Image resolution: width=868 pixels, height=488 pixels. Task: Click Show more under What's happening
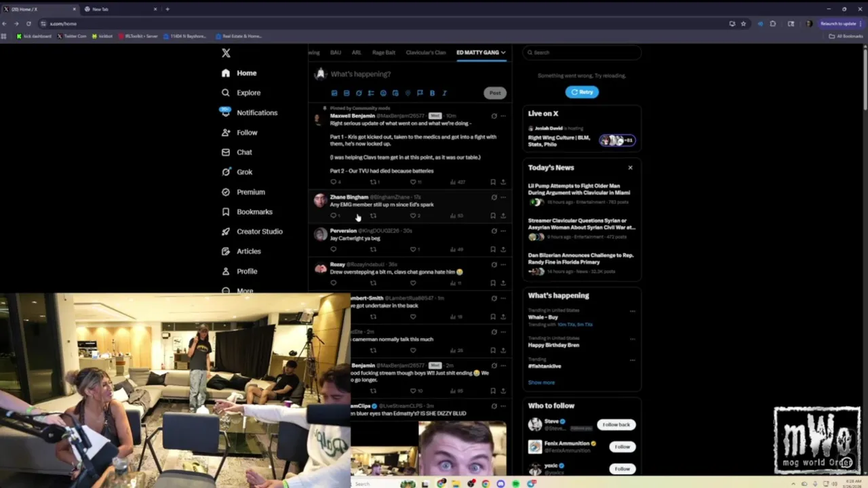[541, 382]
